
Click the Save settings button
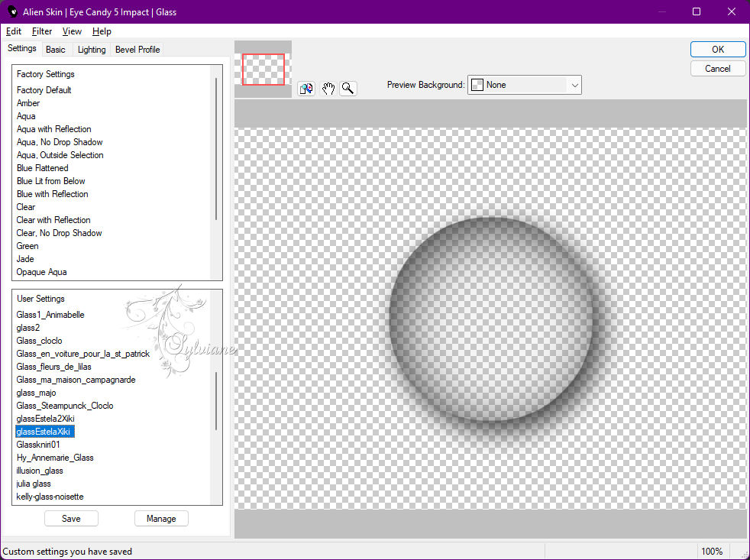pos(71,518)
